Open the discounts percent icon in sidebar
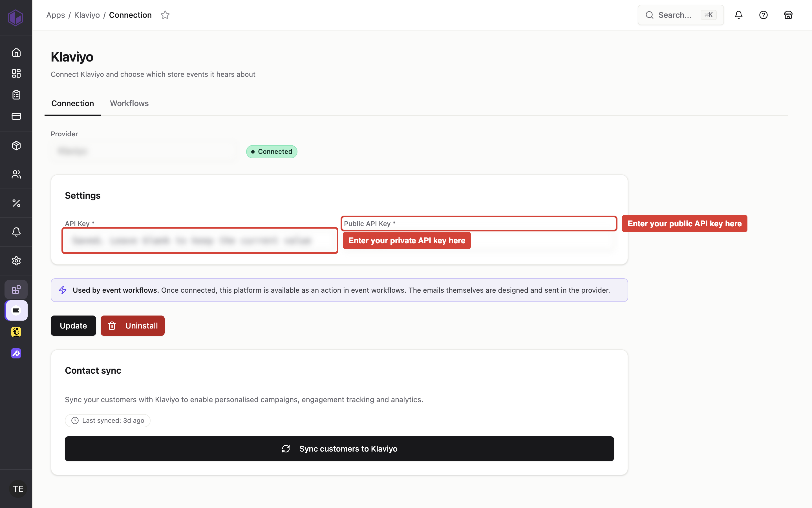 tap(16, 203)
